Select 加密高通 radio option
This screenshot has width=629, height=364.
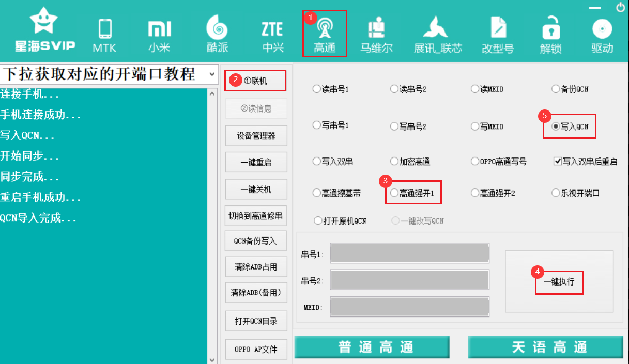(x=410, y=162)
